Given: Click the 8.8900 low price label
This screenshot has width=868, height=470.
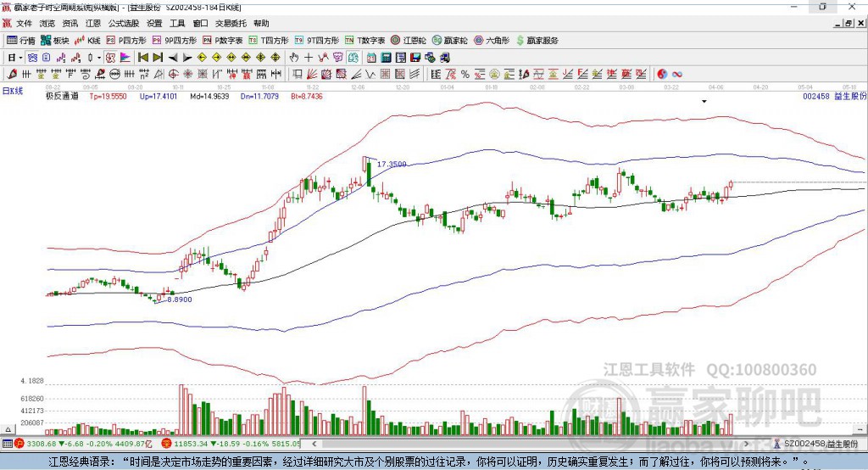Looking at the screenshot, I should (x=180, y=299).
